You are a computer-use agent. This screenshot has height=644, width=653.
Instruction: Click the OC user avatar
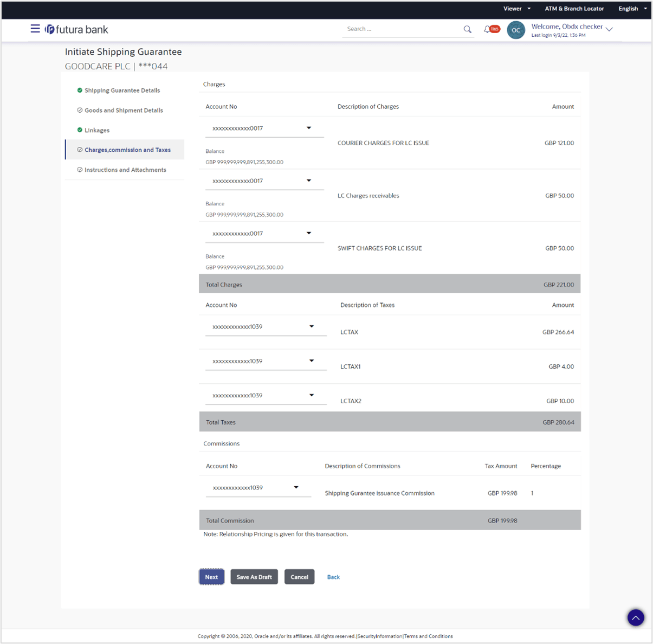tap(515, 30)
